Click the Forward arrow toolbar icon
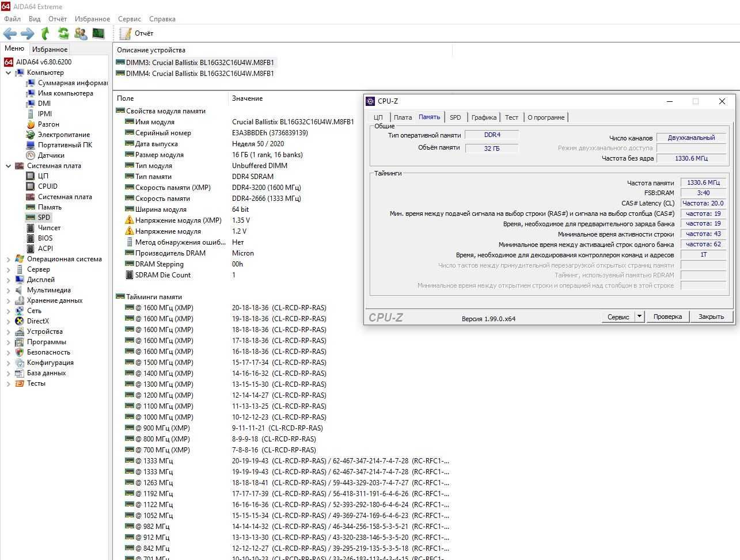740x560 pixels. [x=27, y=33]
